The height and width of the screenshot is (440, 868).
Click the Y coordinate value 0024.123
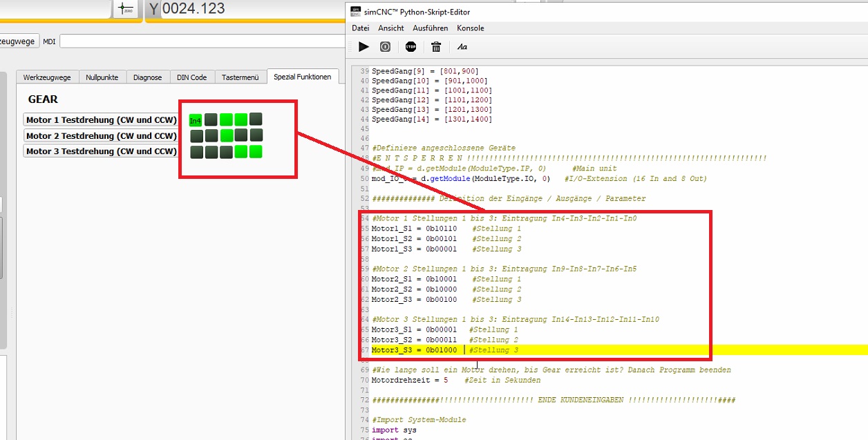pos(194,9)
